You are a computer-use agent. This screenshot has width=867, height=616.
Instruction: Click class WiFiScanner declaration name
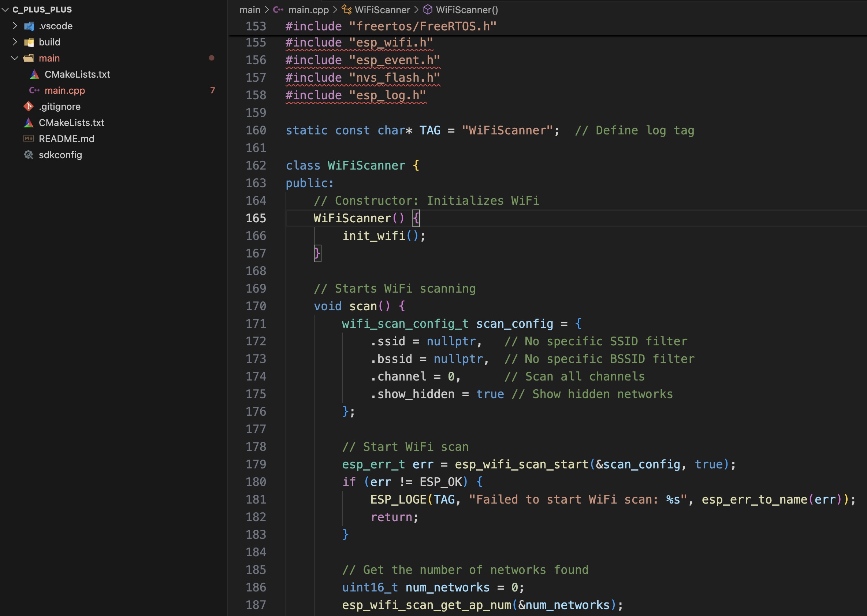pos(366,166)
